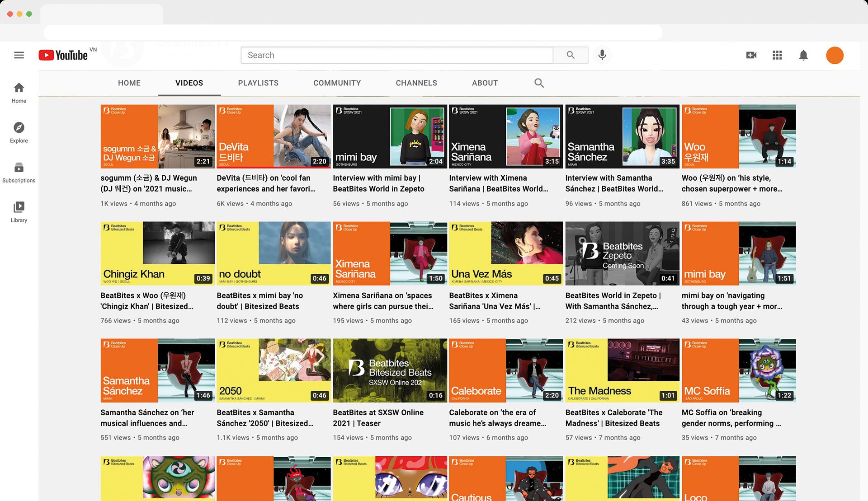Play The Madness thumbnail
The image size is (868, 501).
(622, 370)
